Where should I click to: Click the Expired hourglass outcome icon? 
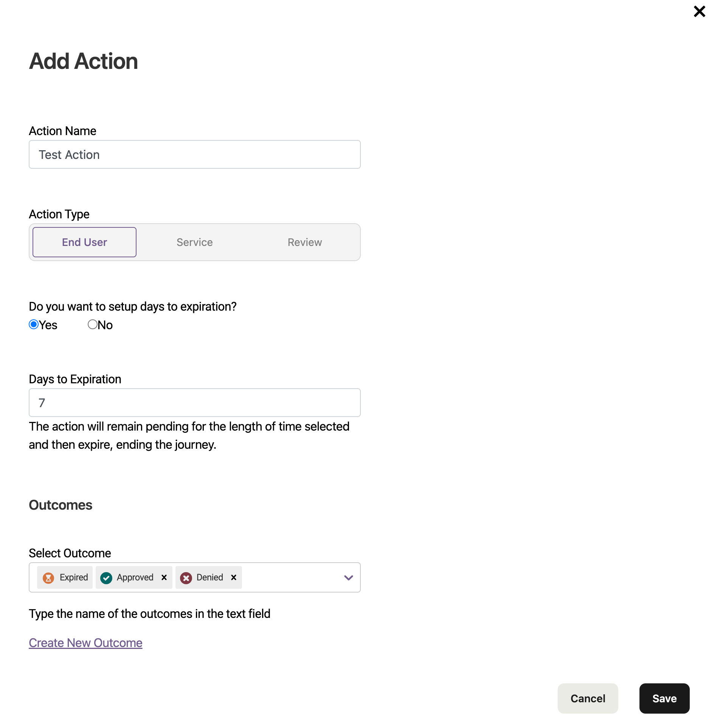48,577
